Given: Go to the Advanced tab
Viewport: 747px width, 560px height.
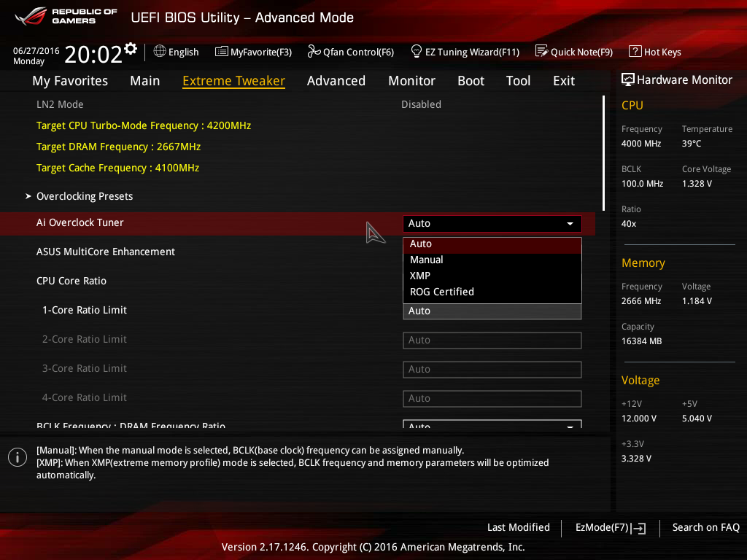Looking at the screenshot, I should 336,81.
